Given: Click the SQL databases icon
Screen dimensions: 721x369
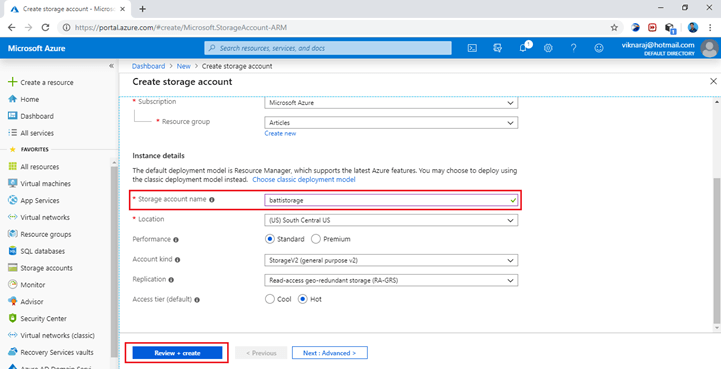Looking at the screenshot, I should 13,251.
